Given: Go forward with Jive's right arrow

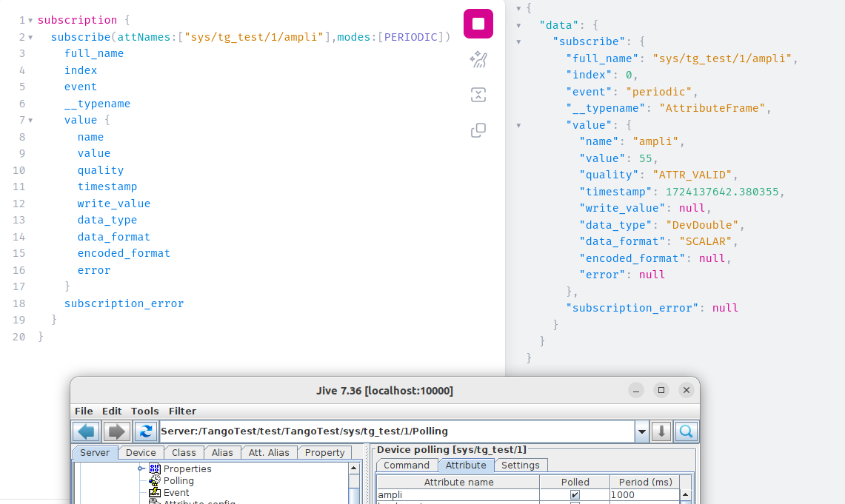Looking at the screenshot, I should click(x=117, y=431).
